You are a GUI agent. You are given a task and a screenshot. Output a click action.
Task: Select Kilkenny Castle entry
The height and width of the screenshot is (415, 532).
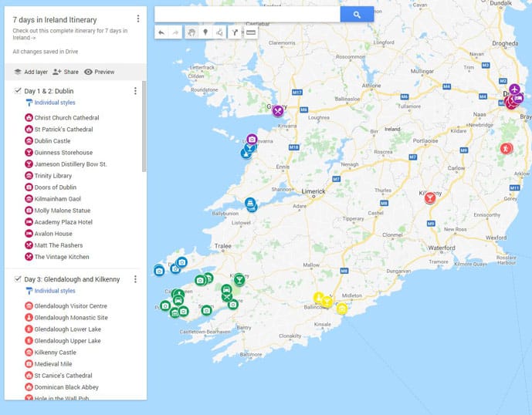50,353
